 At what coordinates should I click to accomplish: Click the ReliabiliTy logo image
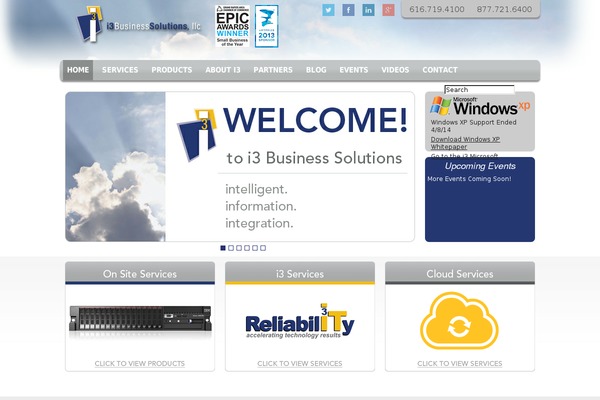coord(300,322)
